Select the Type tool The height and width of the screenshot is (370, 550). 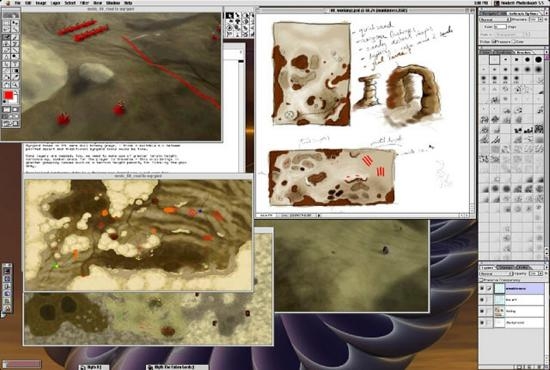[x=15, y=64]
